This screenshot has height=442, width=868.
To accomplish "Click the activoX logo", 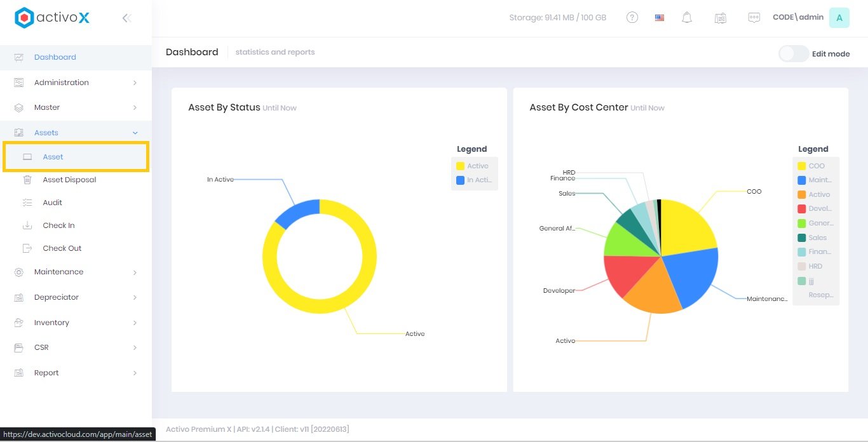I will point(52,18).
